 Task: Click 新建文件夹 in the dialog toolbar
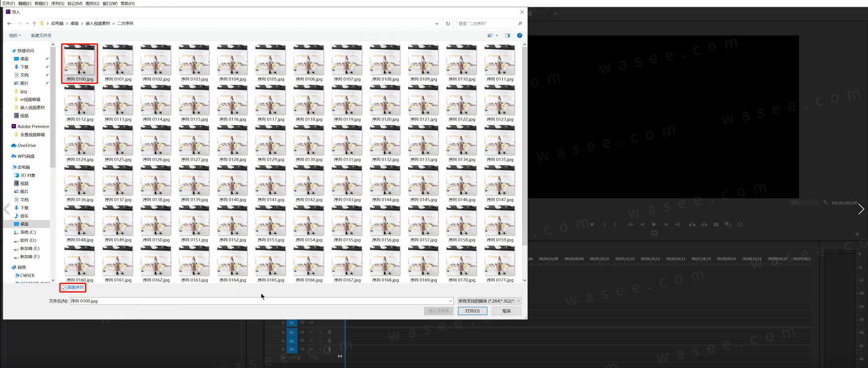pyautogui.click(x=41, y=36)
